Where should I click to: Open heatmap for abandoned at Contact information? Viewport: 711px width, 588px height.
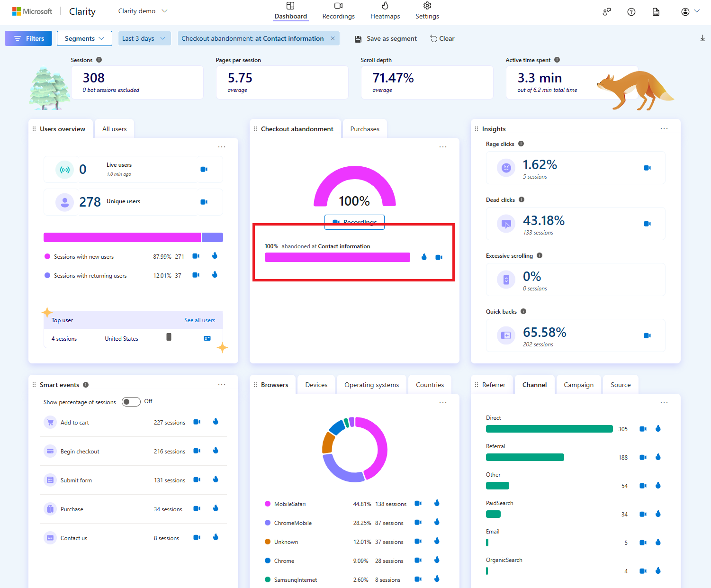(424, 257)
